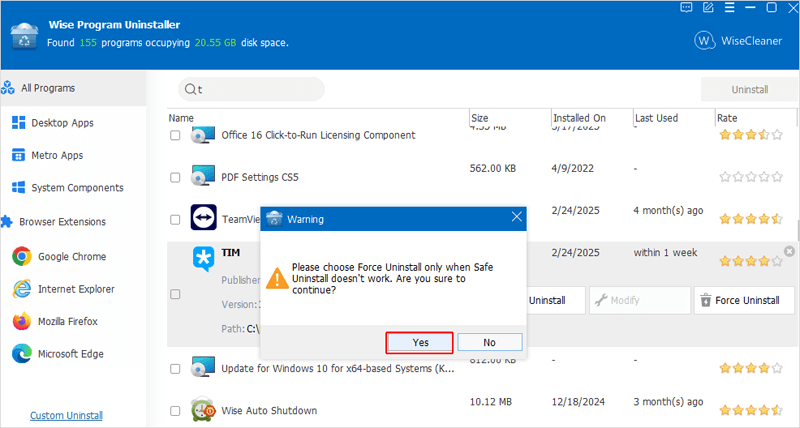Open Browser Extensions section
This screenshot has height=428, width=800.
[62, 222]
